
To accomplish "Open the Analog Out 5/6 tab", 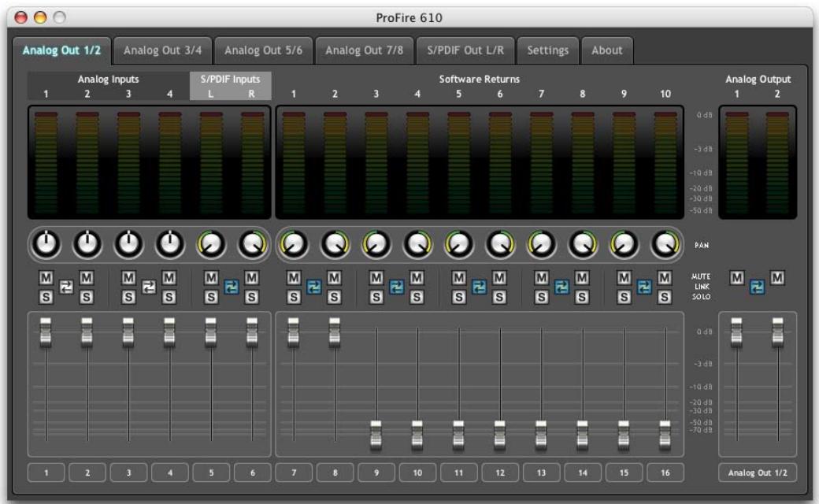I will (x=263, y=50).
